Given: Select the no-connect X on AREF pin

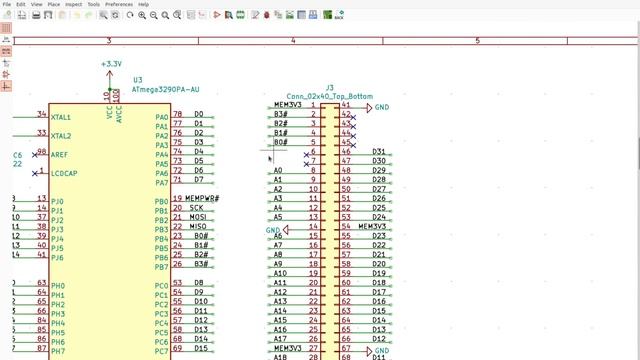Looking at the screenshot, I should [x=35, y=155].
